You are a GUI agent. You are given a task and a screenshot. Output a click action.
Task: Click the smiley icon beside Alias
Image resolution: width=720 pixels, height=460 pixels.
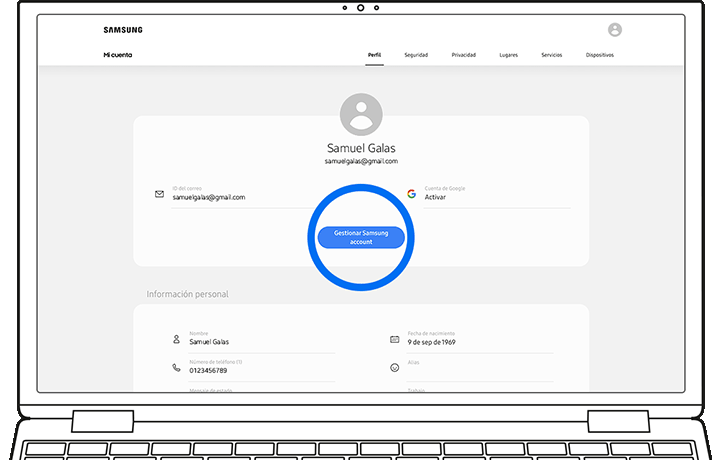pyautogui.click(x=394, y=367)
